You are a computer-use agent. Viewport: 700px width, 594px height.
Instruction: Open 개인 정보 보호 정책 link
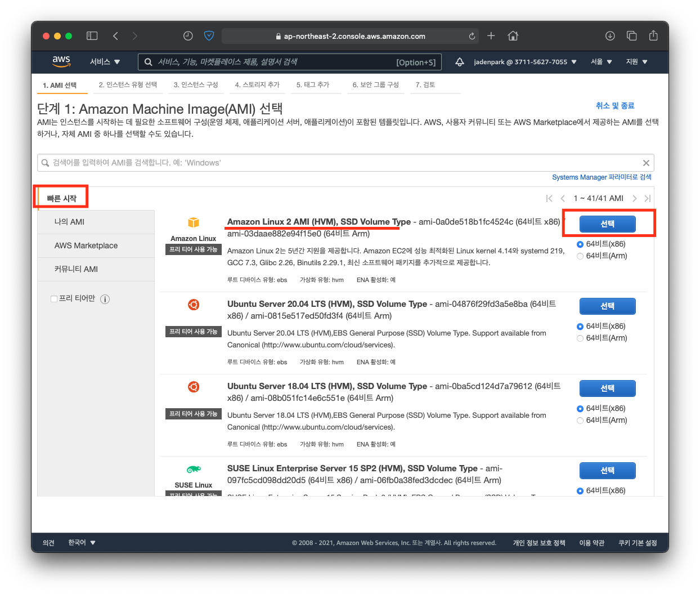(539, 543)
